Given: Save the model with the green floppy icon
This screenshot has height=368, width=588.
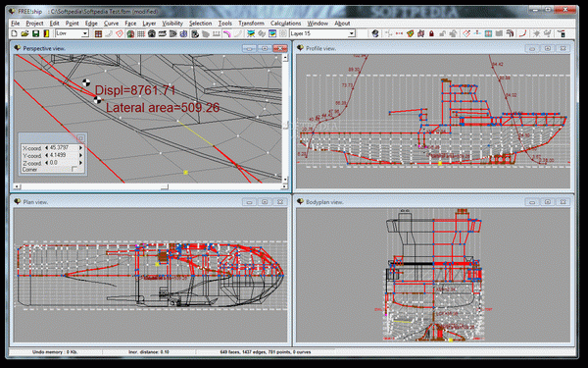Looking at the screenshot, I should pos(35,33).
